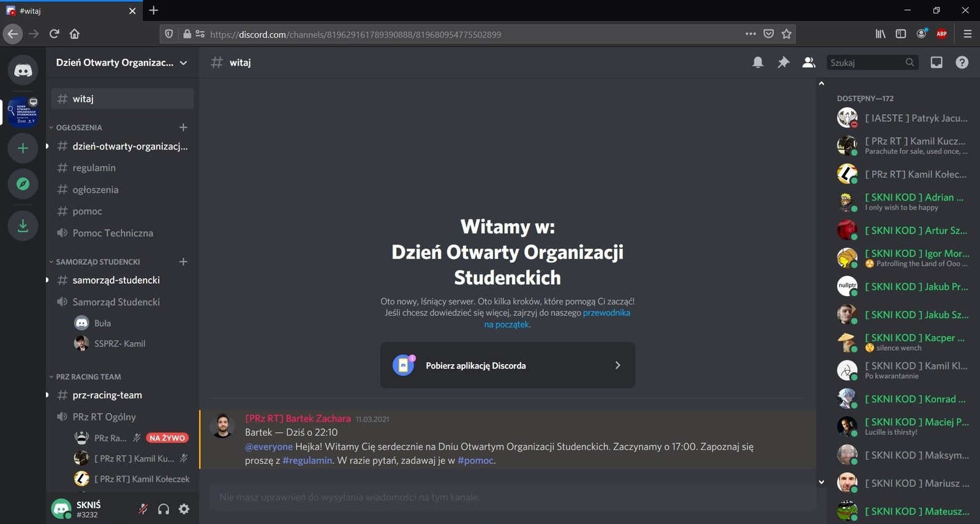Open Help question mark icon
The image size is (980, 524).
(962, 63)
